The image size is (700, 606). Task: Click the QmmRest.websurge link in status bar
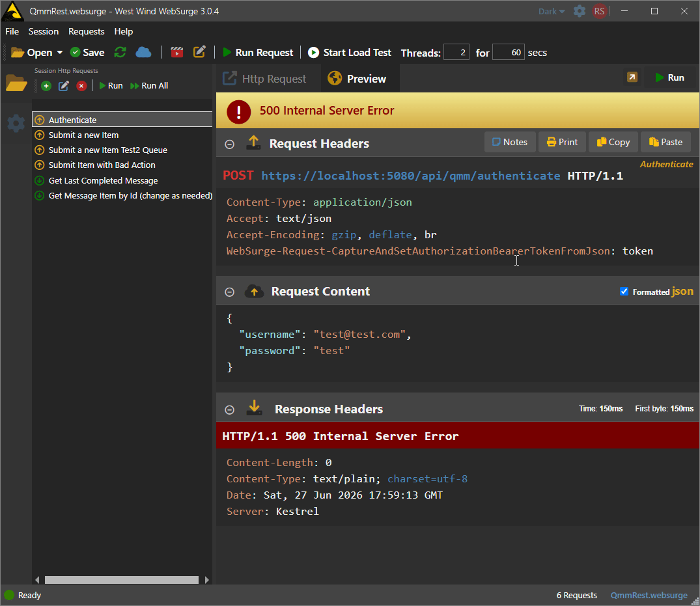(649, 596)
